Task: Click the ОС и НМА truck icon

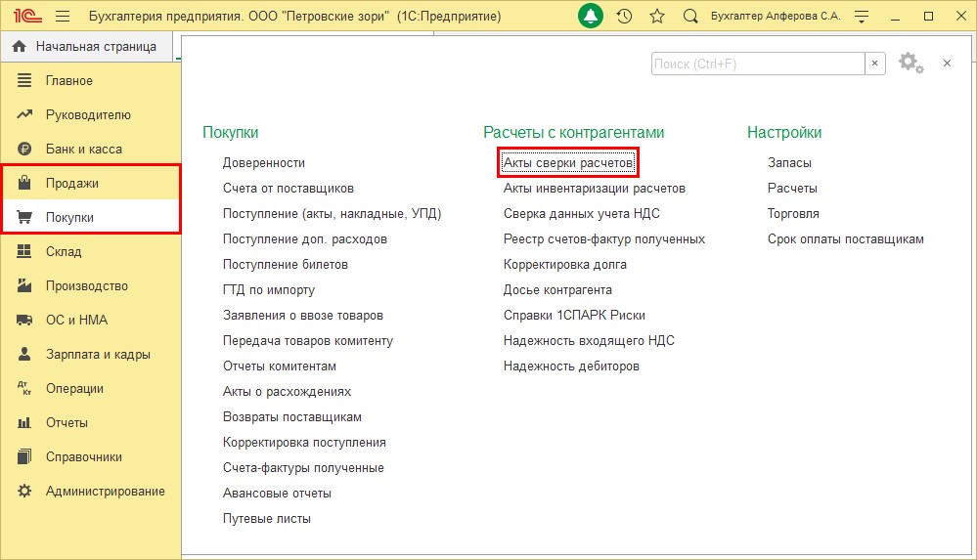Action: point(24,320)
